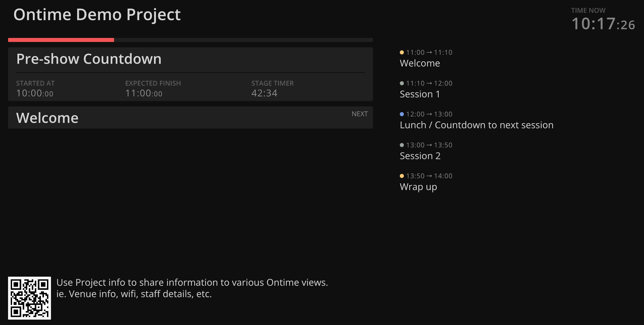Click the STAGE TIMER value 42:34
This screenshot has height=325, width=644.
(x=265, y=93)
